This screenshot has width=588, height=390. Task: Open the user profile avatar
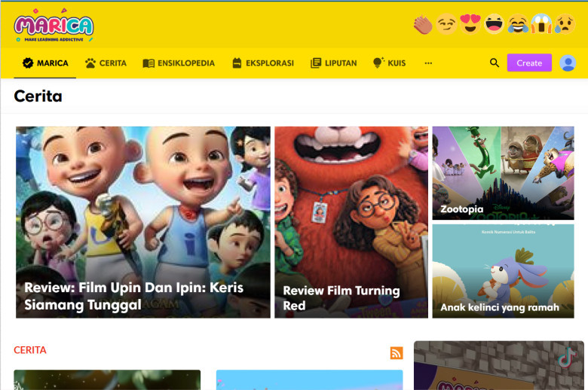568,63
